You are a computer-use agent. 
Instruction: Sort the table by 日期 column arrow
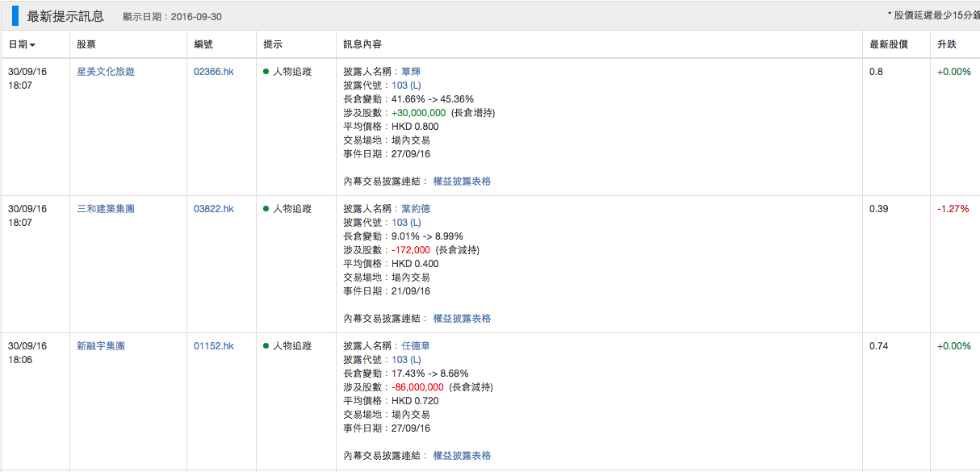(x=32, y=45)
